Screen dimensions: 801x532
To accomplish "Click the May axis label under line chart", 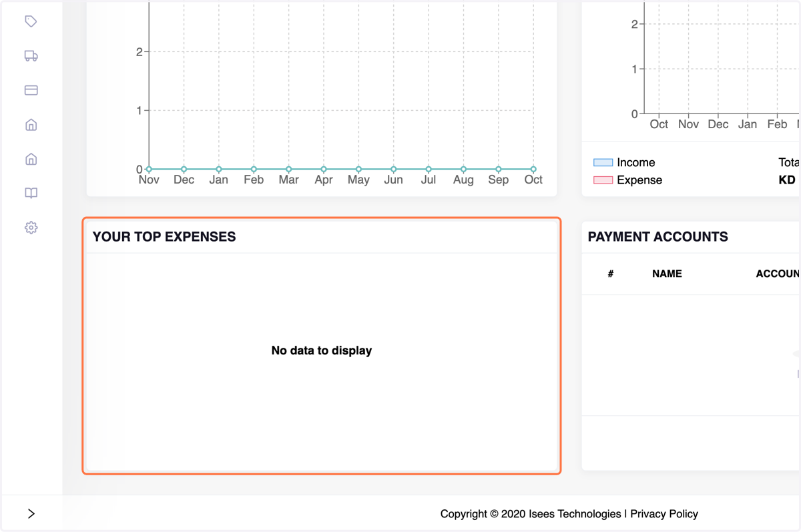I will [358, 180].
